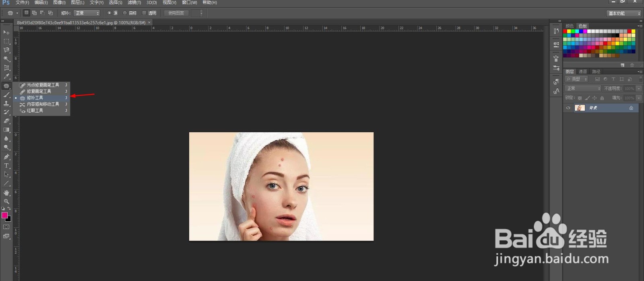Toggle the layer filter on/off switch
The width and height of the screenshot is (644, 281).
coord(641,79)
